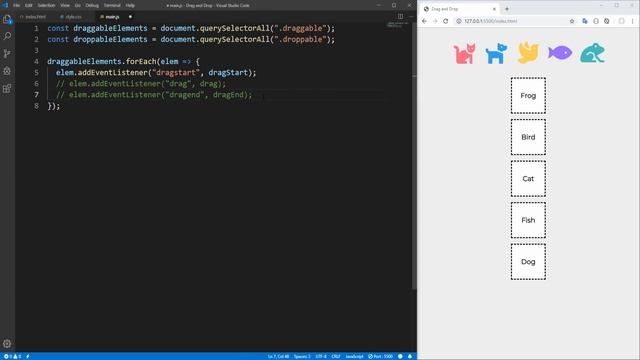This screenshot has width=640, height=360.
Task: Click the Ln 7, Col status entry
Action: coord(278,356)
